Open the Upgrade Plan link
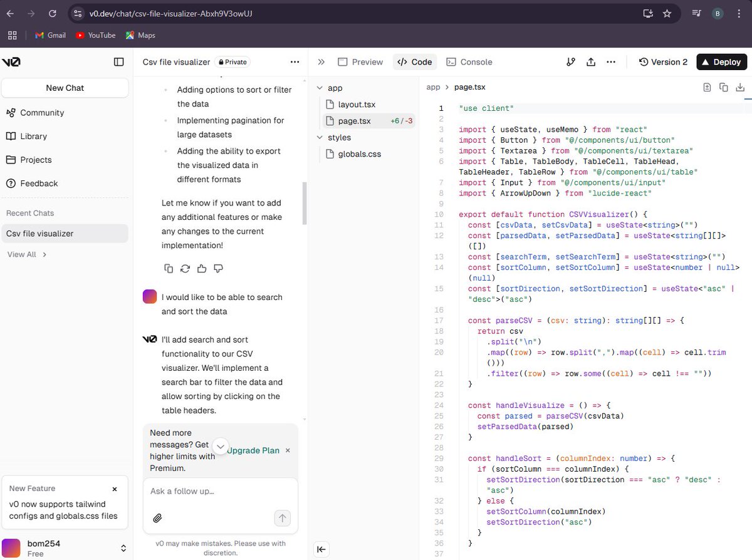Viewport: 752px width, 560px height. 253,450
